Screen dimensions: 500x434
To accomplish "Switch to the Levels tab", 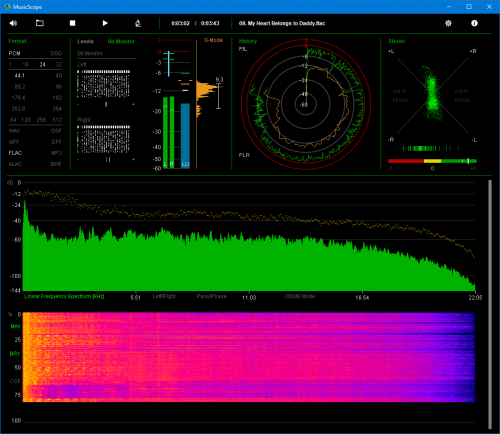I will coord(85,41).
